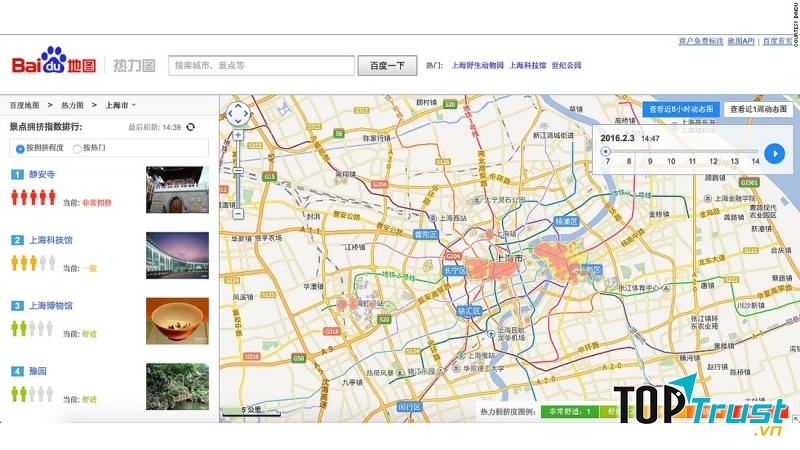The width and height of the screenshot is (800, 450).
Task: Click the 长宁区 district label on map
Action: coord(454,270)
